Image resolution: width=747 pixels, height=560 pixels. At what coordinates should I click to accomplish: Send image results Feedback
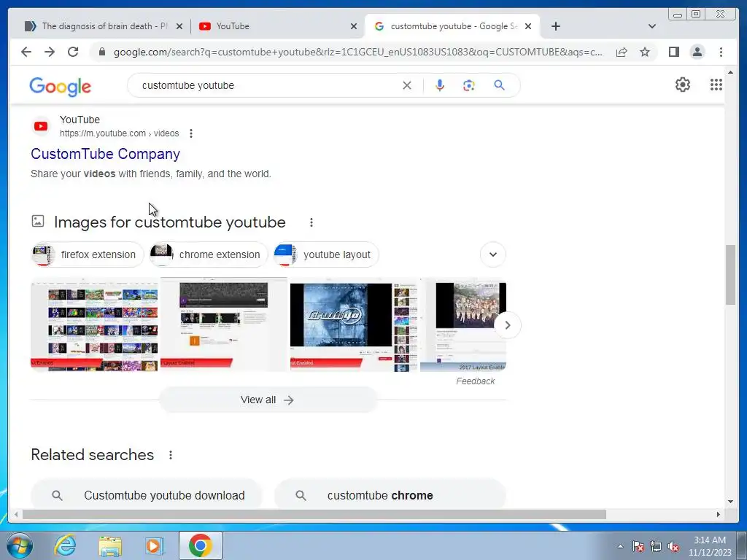tap(476, 381)
